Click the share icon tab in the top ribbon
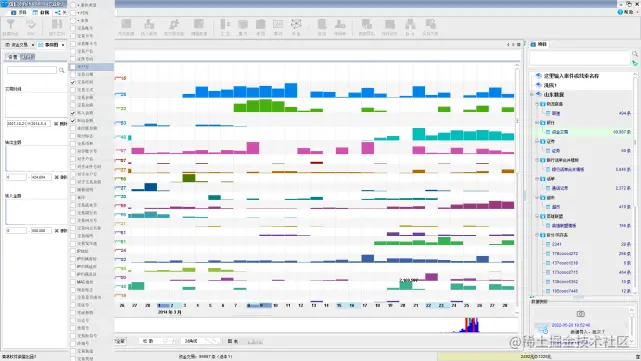 58,13
